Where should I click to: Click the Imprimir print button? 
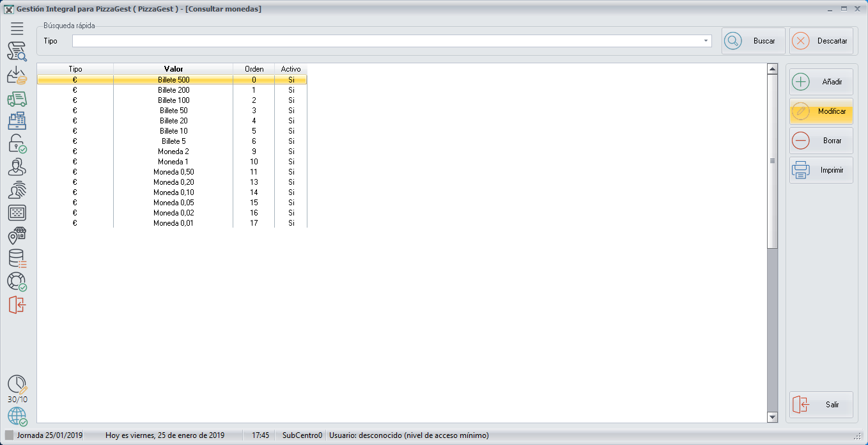coord(821,171)
